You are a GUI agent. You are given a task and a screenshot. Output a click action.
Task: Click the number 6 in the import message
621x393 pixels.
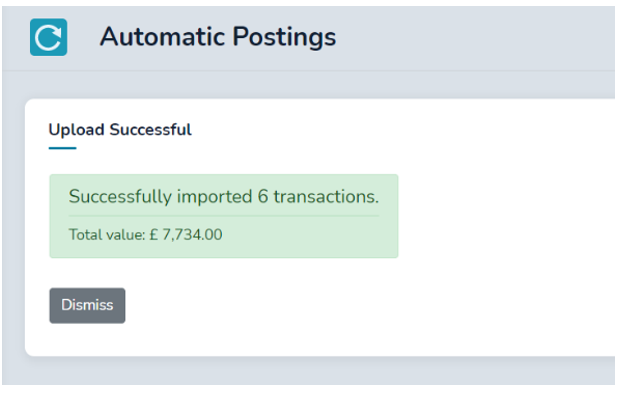click(263, 196)
